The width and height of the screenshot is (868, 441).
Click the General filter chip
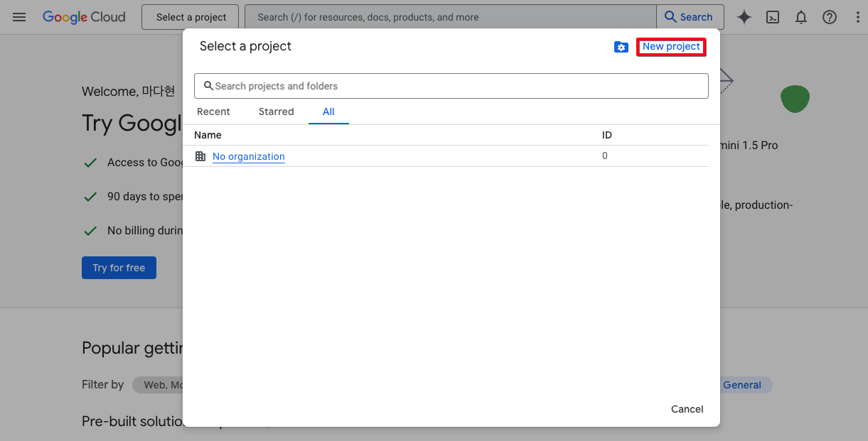pos(742,385)
